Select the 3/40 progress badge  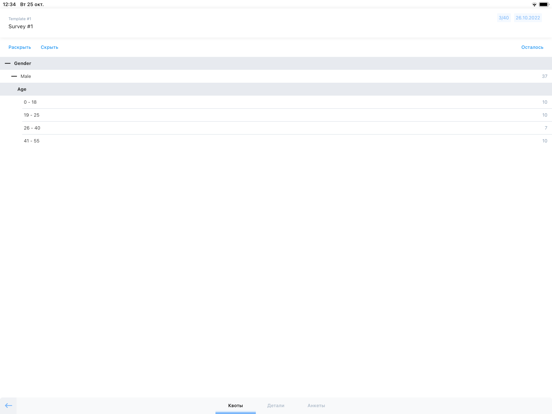coord(504,18)
